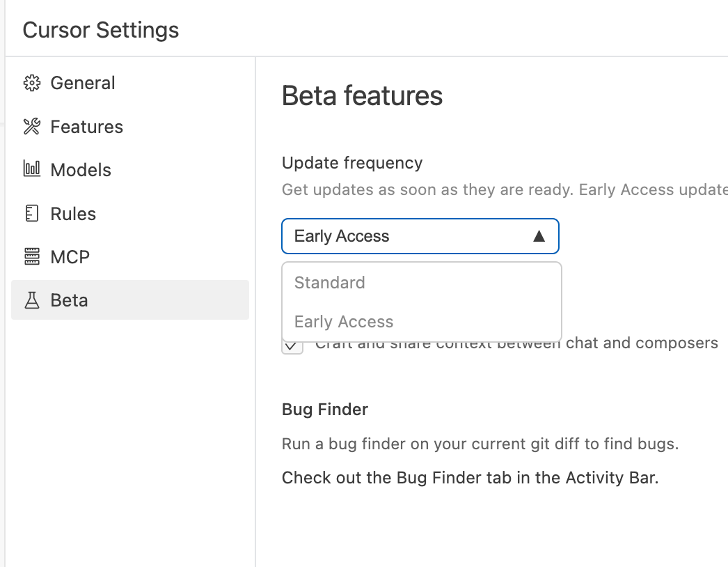Click the 'Get updates as soon' description
728x567 pixels.
[x=505, y=189]
